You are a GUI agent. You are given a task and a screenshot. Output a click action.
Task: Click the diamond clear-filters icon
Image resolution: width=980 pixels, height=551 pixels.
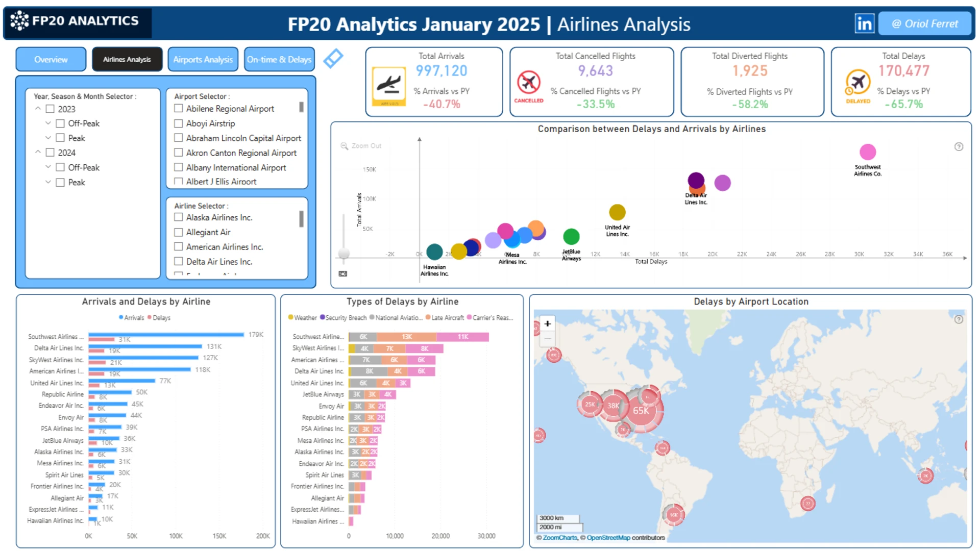tap(333, 59)
